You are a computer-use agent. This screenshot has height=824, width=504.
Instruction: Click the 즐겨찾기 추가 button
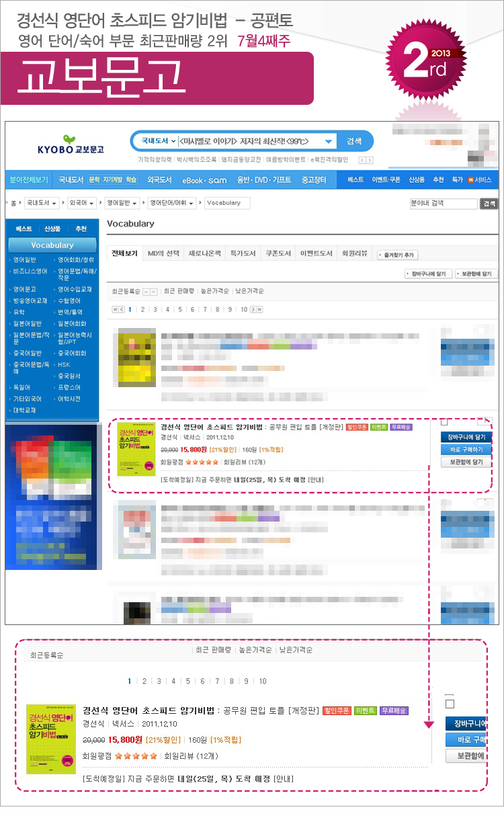(396, 255)
